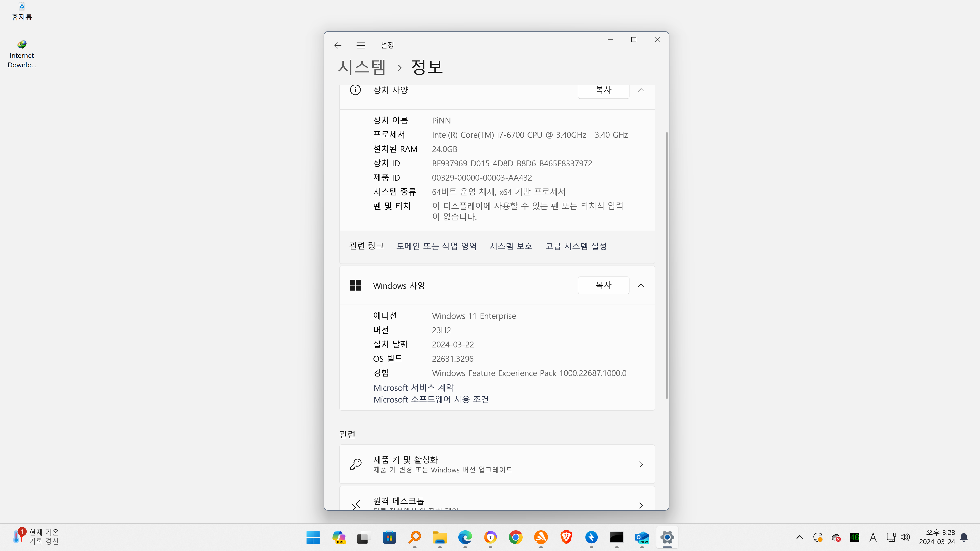The image size is (980, 551).
Task: Open Microsoft 서비스 계약 link
Action: click(413, 387)
